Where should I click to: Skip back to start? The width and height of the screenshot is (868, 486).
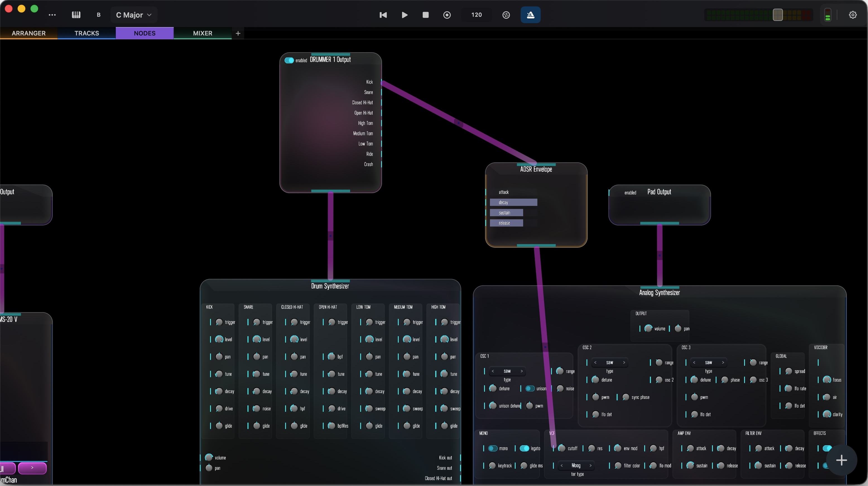click(383, 15)
